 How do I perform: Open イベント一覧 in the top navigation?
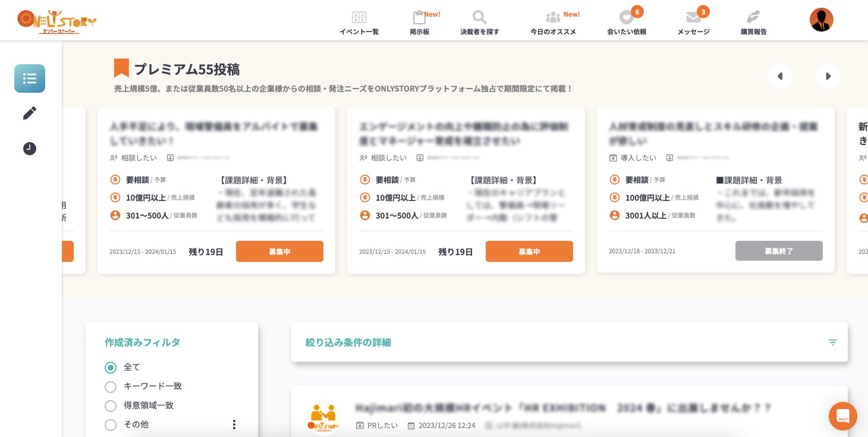click(359, 23)
